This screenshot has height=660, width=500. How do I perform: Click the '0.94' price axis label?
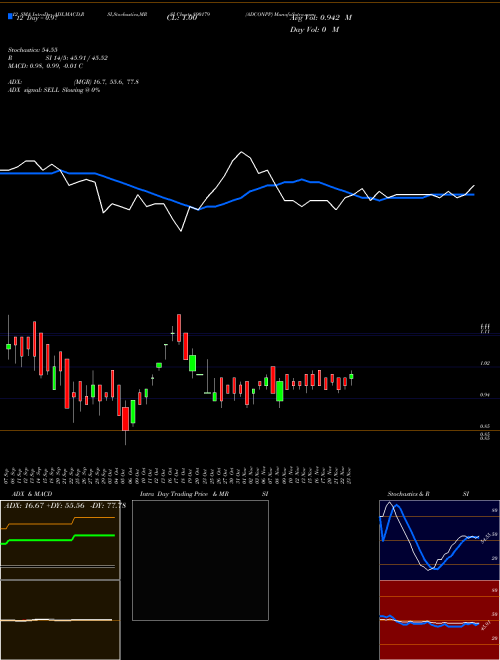coord(485,395)
